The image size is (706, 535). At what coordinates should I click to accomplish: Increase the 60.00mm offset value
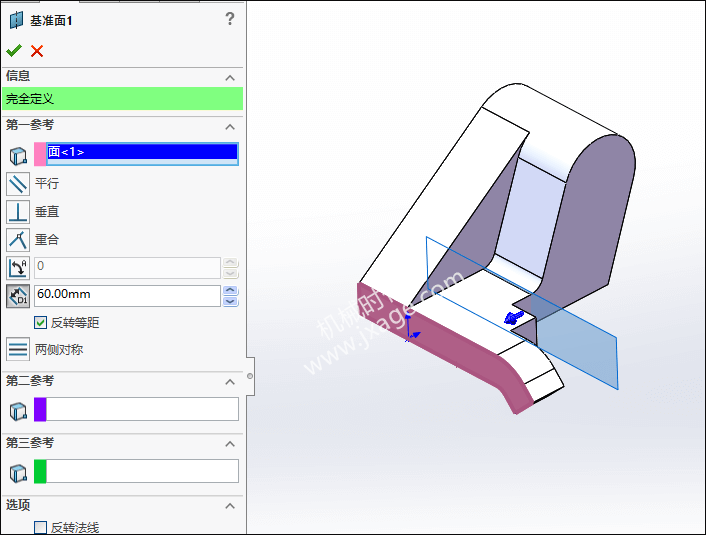(x=231, y=290)
